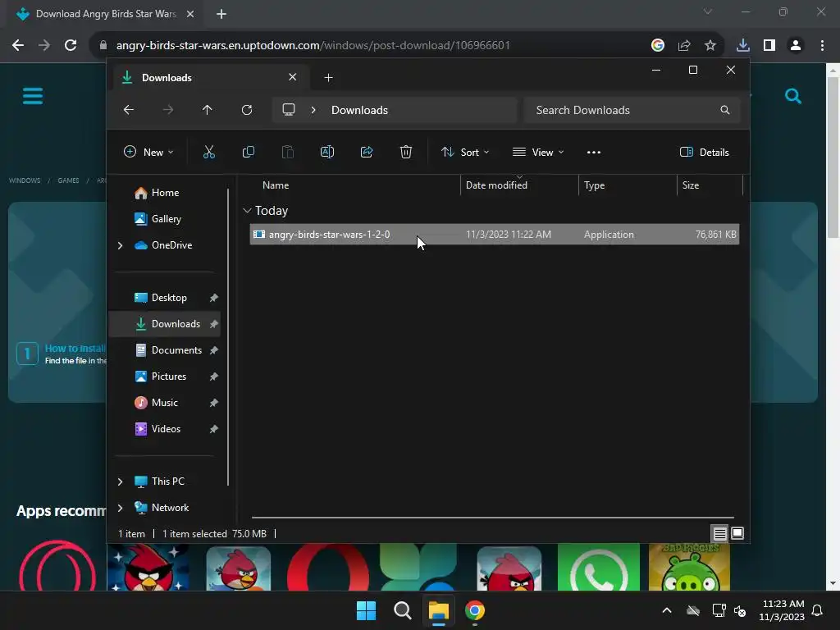Open the pinned Videos folder
This screenshot has height=630, width=840.
[166, 429]
